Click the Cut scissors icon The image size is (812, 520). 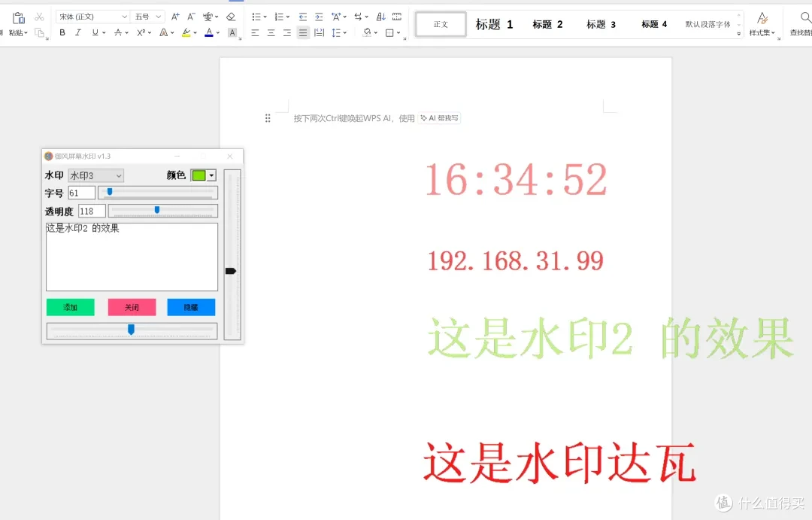39,17
